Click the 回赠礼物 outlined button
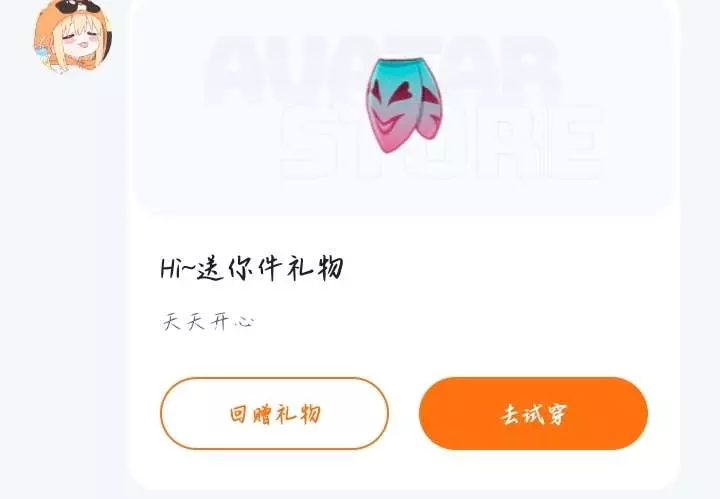Screen dimensions: 720x499 point(274,414)
